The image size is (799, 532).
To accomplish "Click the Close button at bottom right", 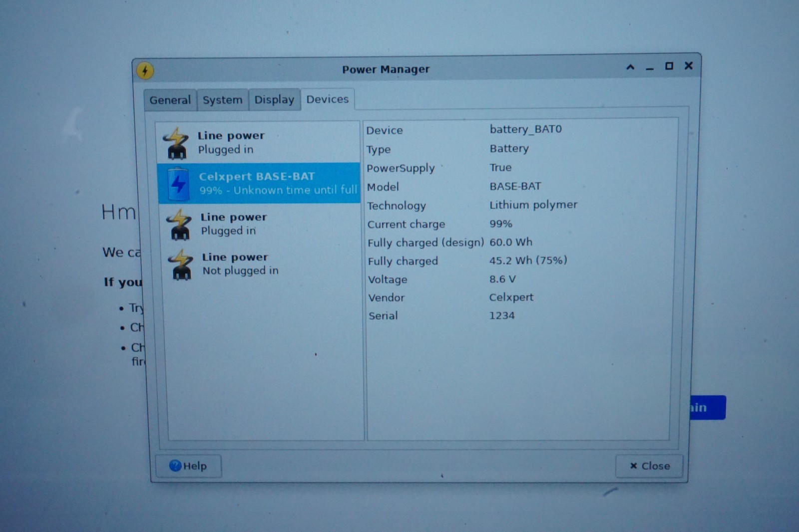I will coord(649,466).
